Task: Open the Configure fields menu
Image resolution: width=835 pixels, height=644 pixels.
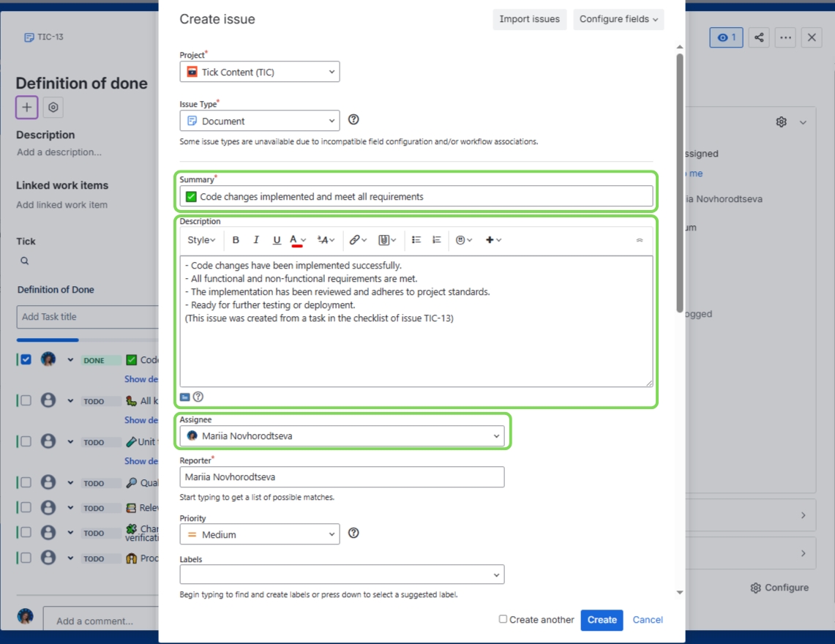Action: [x=618, y=19]
